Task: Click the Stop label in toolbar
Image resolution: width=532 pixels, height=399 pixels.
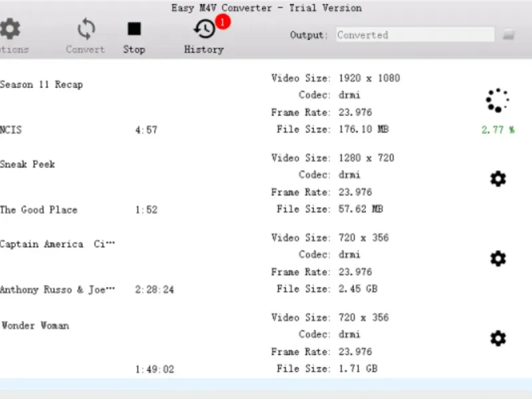Action: coord(134,49)
